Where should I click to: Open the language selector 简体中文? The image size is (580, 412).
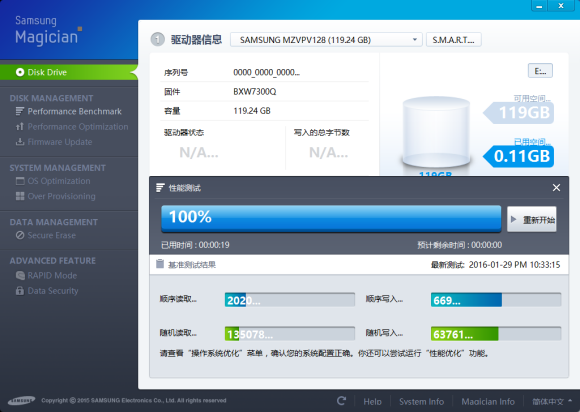[x=552, y=401]
